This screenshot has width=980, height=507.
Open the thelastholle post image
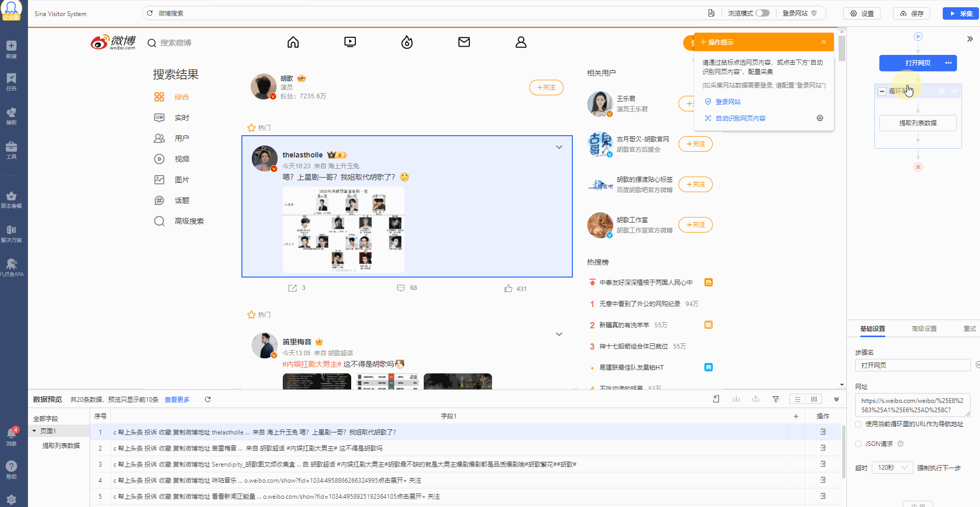[x=343, y=229]
